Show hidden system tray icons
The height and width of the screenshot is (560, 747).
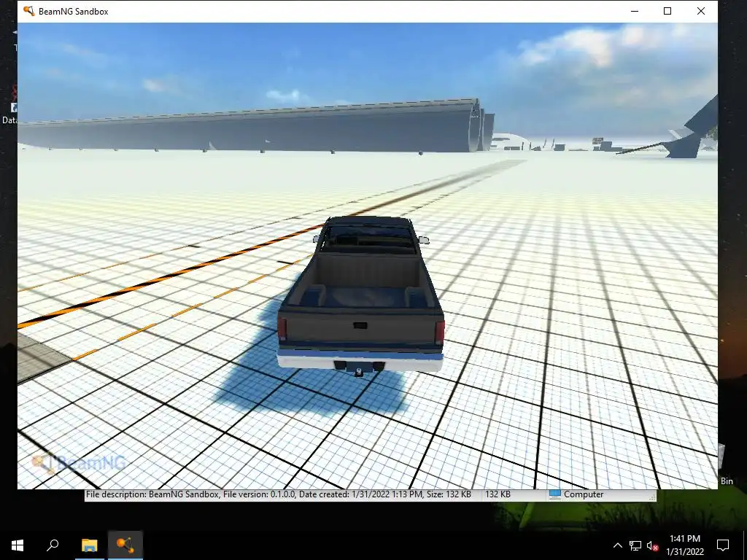point(617,545)
